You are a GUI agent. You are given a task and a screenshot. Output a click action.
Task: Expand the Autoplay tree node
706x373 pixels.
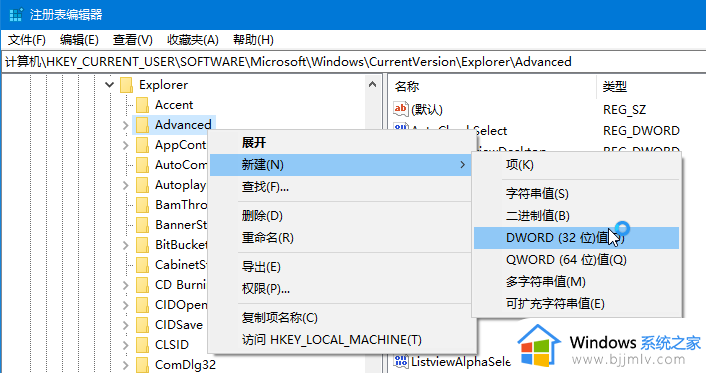(x=126, y=185)
